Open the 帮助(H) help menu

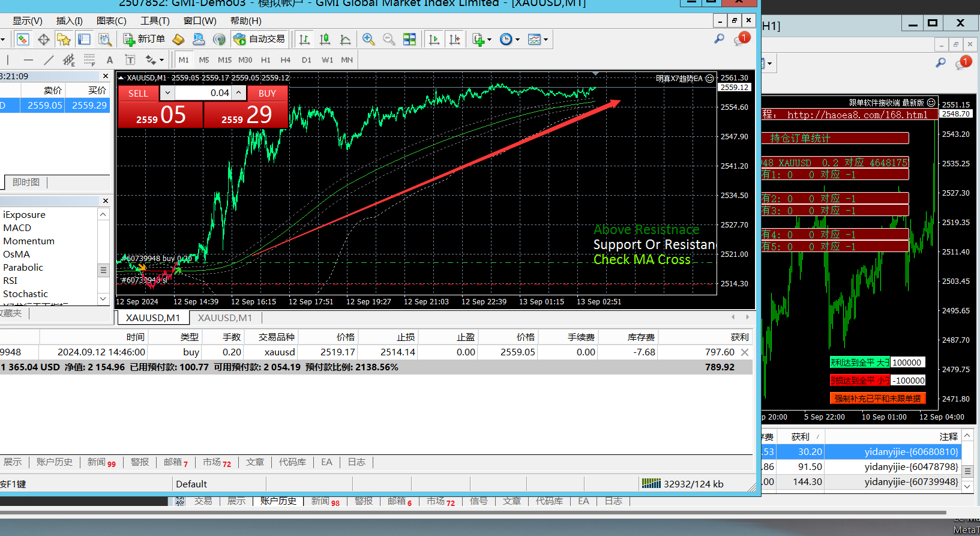coord(246,21)
